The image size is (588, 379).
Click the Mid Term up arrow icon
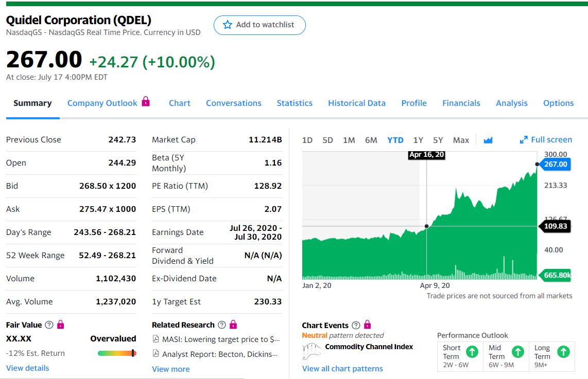tap(518, 352)
